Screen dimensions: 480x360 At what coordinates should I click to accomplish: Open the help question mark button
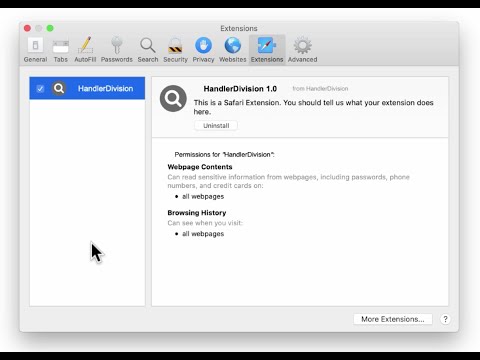445,319
